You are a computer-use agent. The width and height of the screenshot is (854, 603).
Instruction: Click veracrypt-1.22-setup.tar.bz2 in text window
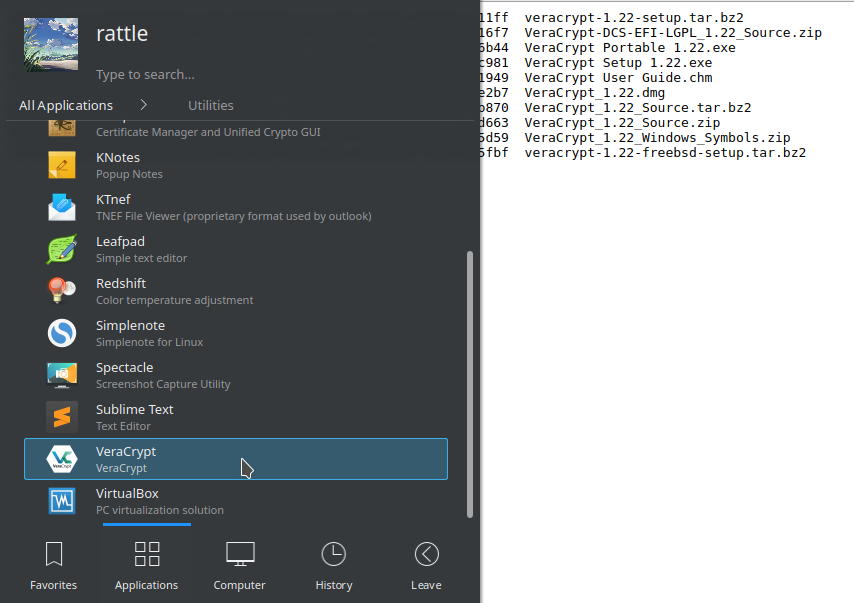[634, 18]
